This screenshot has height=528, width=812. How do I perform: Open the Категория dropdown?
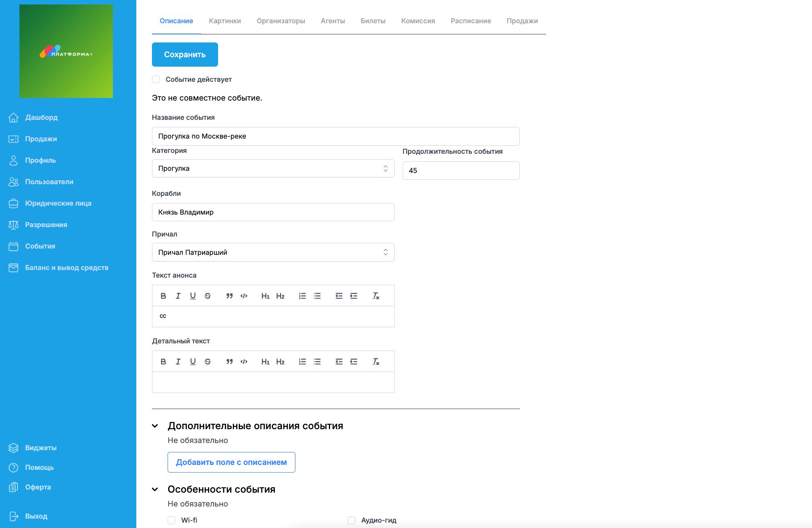pyautogui.click(x=273, y=169)
